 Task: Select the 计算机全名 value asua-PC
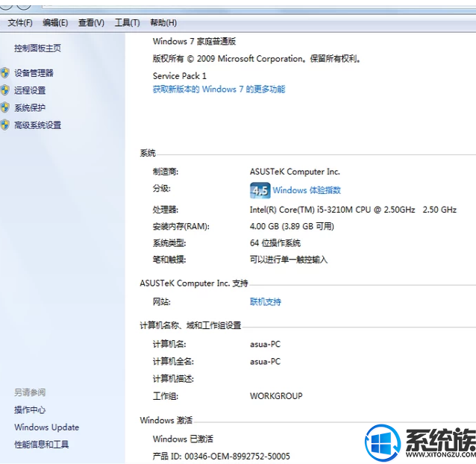click(266, 362)
